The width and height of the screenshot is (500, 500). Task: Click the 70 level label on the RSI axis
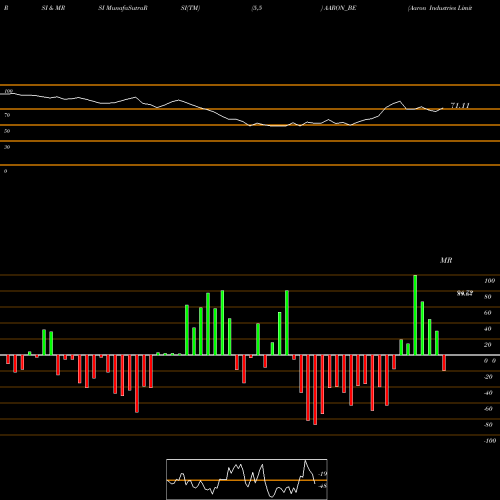click(x=7, y=115)
